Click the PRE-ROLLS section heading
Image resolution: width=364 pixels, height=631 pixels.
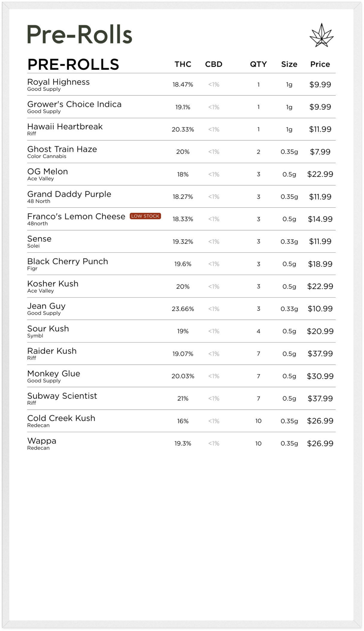[x=73, y=64]
